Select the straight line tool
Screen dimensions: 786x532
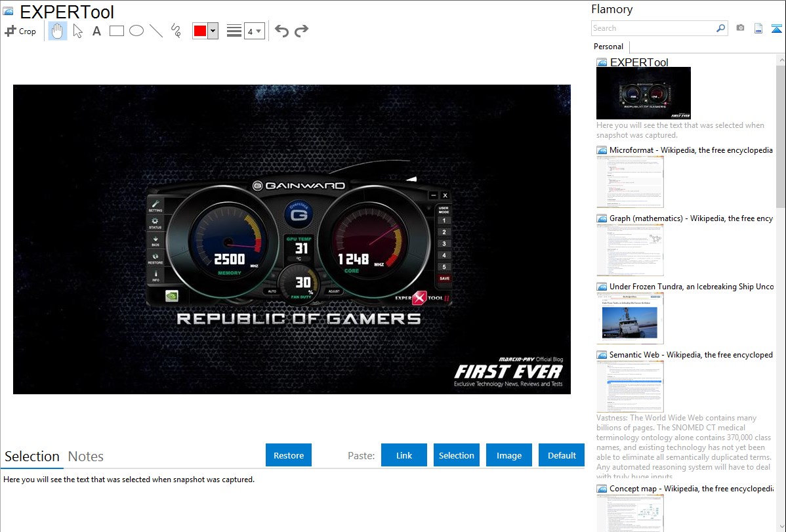[156, 31]
